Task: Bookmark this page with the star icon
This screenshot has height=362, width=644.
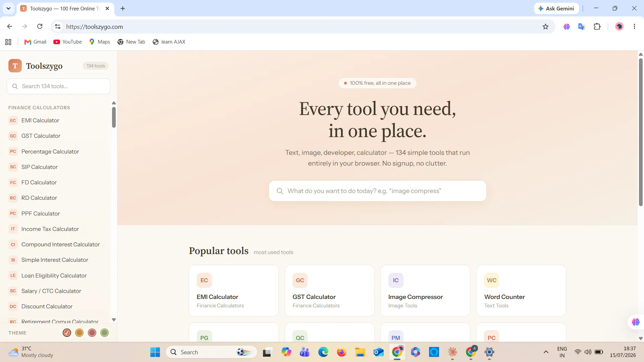Action: point(545,26)
